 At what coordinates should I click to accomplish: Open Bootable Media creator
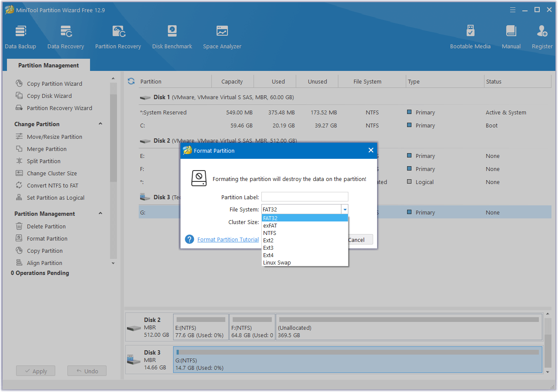470,36
